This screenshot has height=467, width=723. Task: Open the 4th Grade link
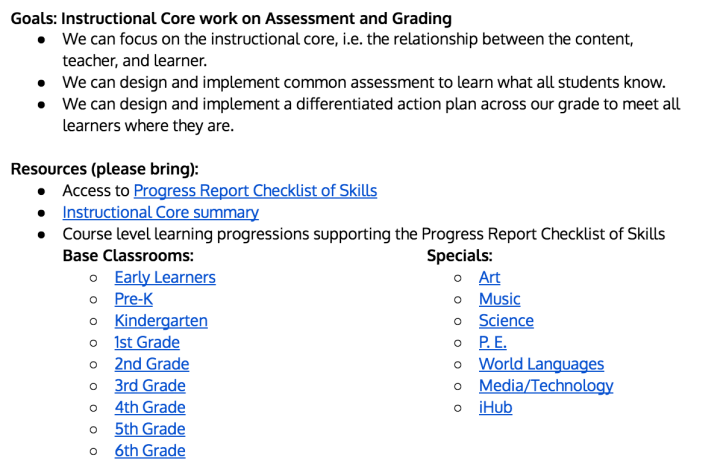149,407
